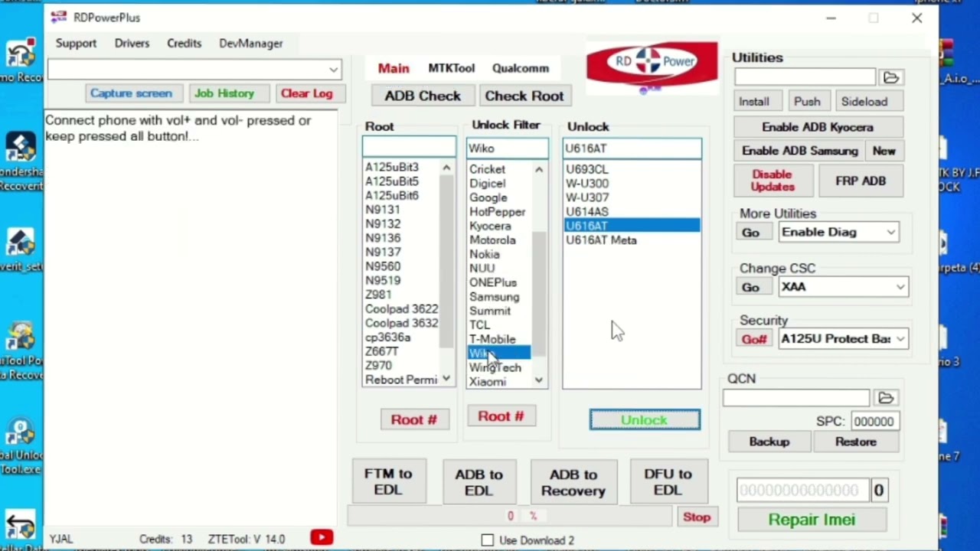Click the Root search input field
The height and width of the screenshot is (551, 980).
tap(409, 147)
